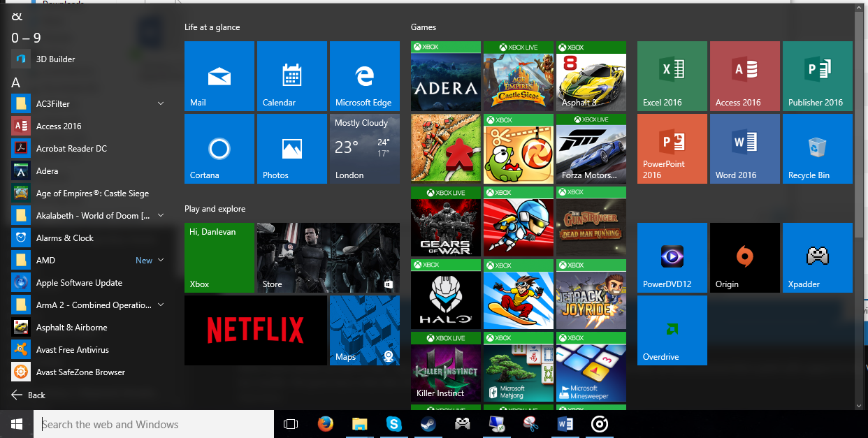Open Apple Software Update entry
This screenshot has width=868, height=438.
[89, 282]
